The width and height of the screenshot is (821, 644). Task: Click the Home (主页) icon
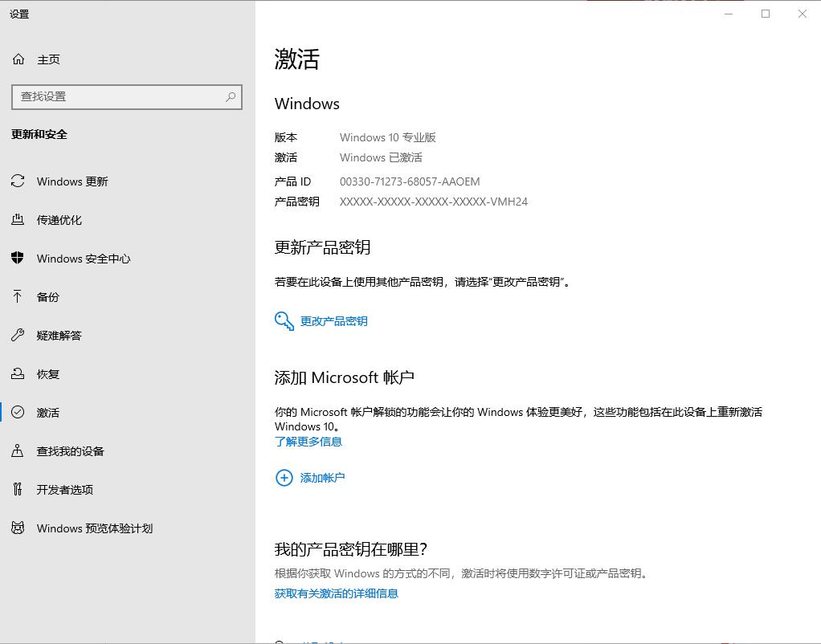18,59
